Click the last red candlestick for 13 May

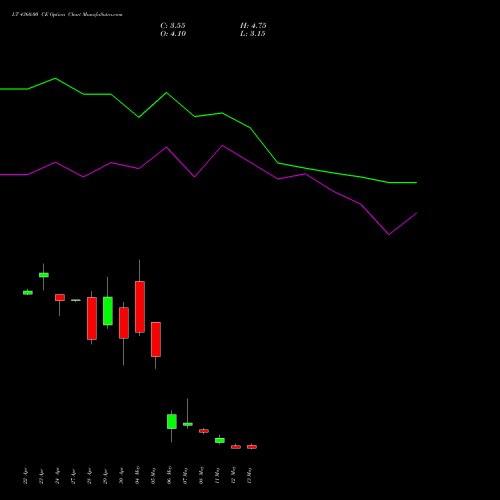[252, 447]
